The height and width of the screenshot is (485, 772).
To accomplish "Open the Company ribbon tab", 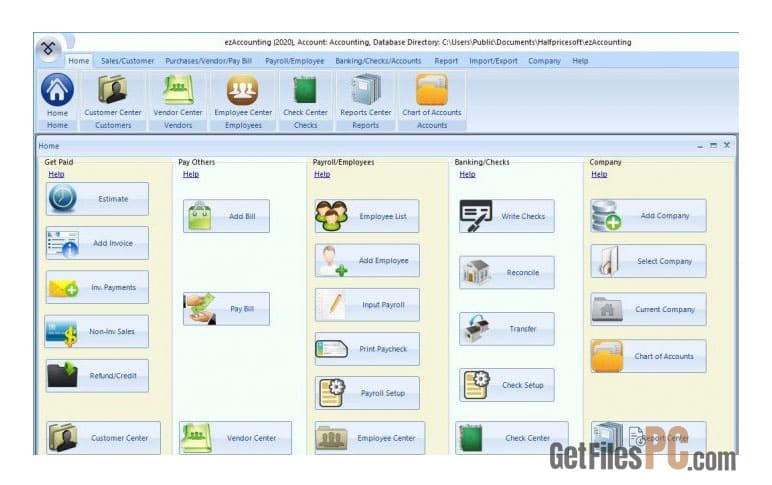I will point(545,61).
